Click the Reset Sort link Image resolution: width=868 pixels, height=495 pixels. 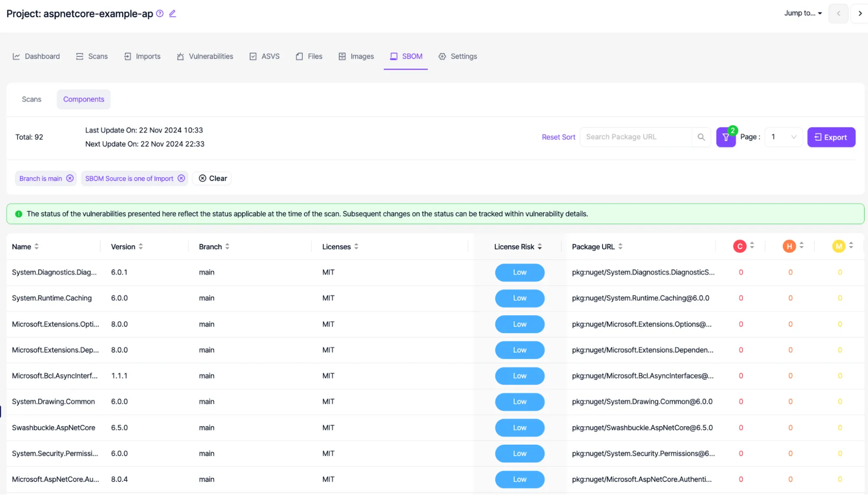click(558, 137)
